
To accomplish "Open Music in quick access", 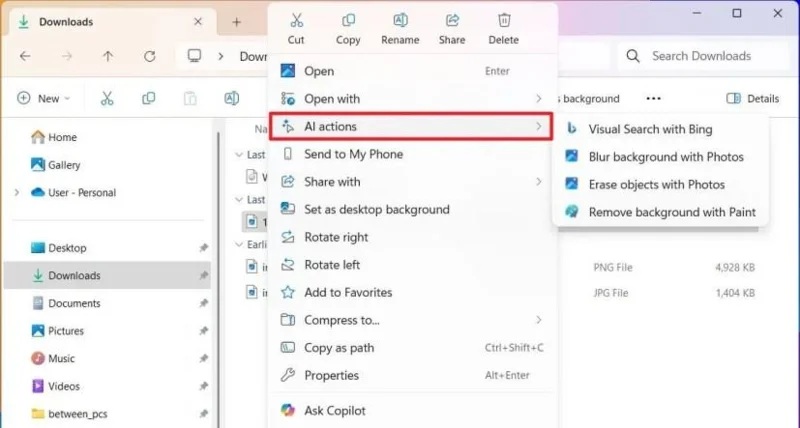I will pyautogui.click(x=53, y=358).
